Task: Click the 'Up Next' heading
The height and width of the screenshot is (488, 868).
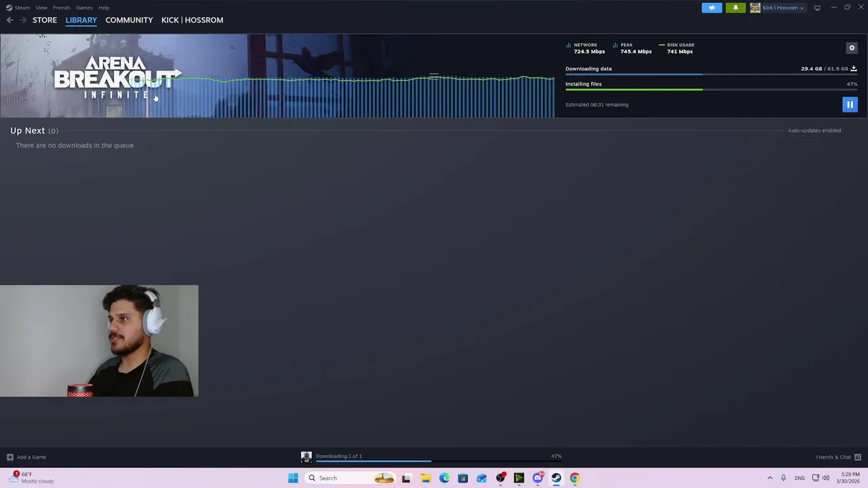Action: (x=27, y=130)
